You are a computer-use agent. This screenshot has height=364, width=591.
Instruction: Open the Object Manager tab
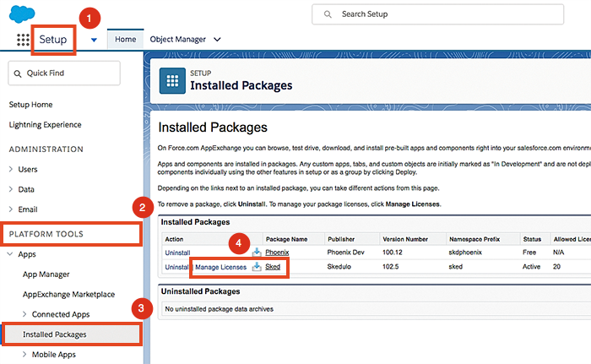pos(178,39)
